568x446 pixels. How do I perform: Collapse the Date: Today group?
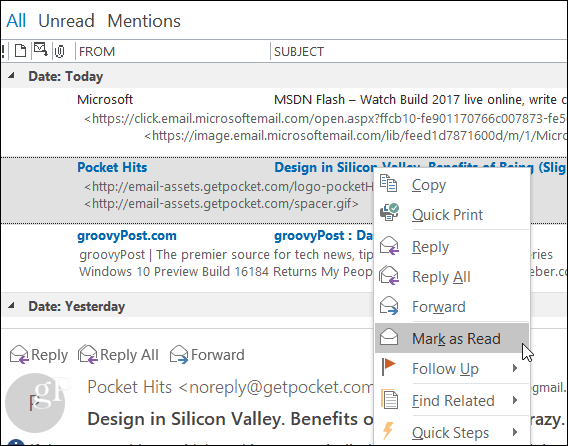(11, 76)
